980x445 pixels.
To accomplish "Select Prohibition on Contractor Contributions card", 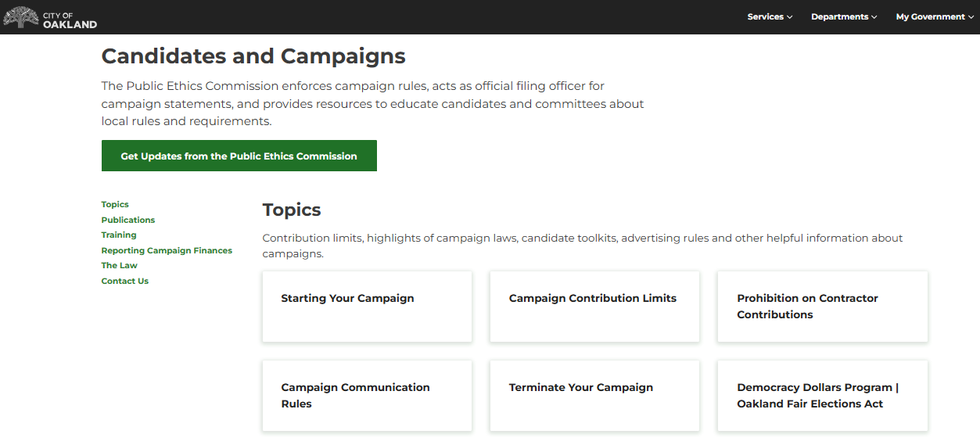I will tap(822, 307).
